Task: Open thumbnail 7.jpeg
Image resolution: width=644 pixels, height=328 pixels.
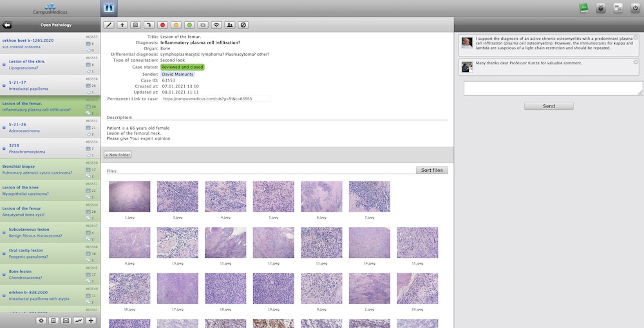Action: pyautogui.click(x=369, y=197)
